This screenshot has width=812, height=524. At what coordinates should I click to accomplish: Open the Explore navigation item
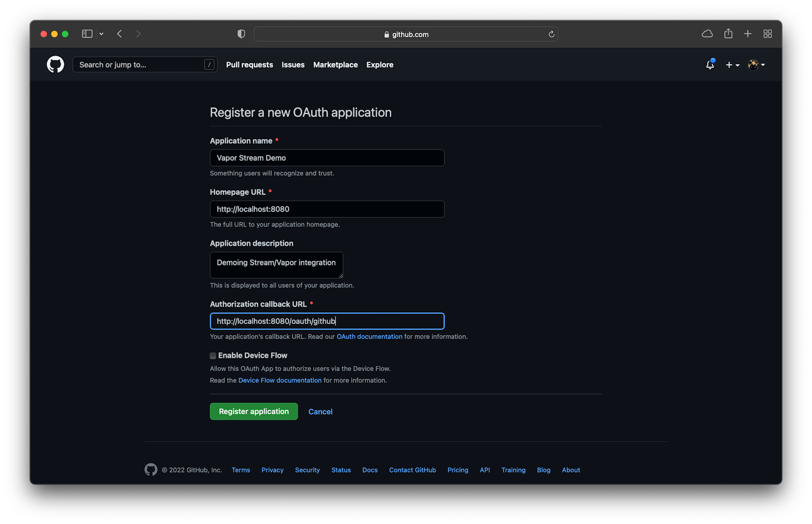pyautogui.click(x=380, y=64)
